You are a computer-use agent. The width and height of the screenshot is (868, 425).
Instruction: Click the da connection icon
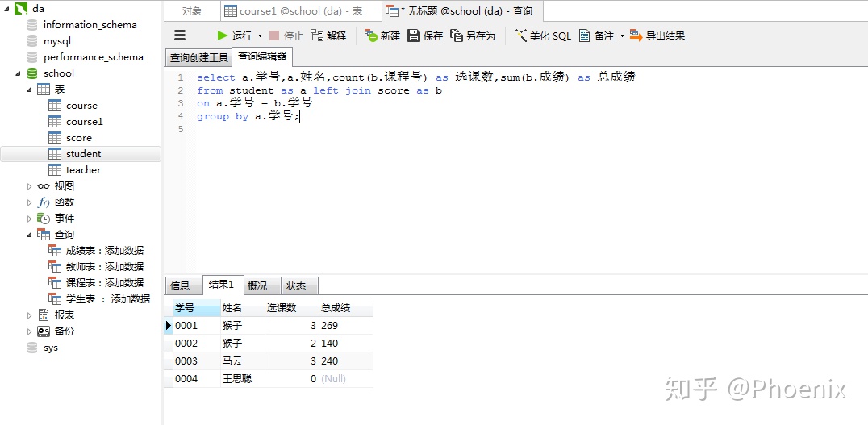(x=20, y=9)
